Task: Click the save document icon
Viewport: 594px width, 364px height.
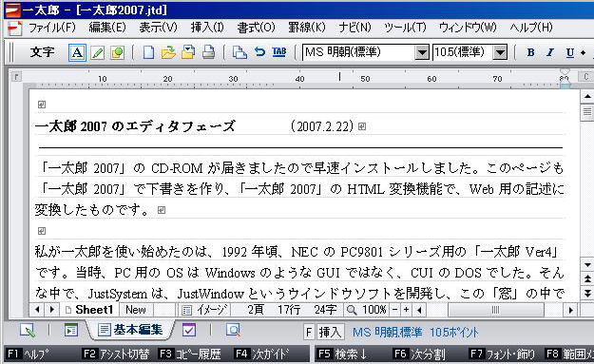Action: [x=188, y=52]
